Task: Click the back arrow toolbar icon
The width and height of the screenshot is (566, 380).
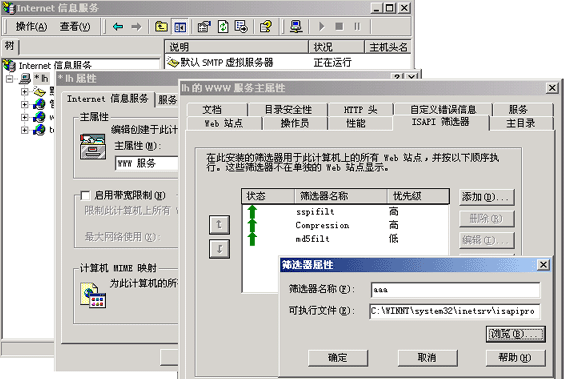Action: tap(118, 26)
